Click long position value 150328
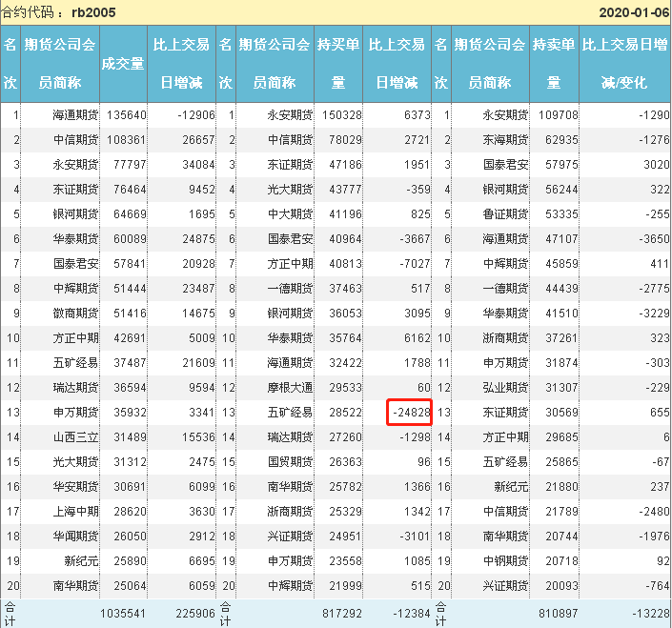This screenshot has height=628, width=672. (342, 115)
